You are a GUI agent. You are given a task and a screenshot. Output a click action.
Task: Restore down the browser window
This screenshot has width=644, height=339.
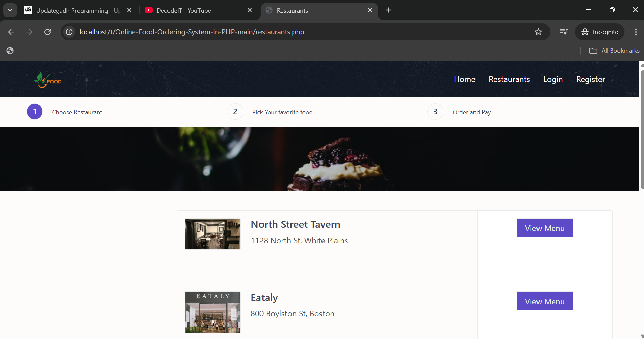[x=612, y=10]
